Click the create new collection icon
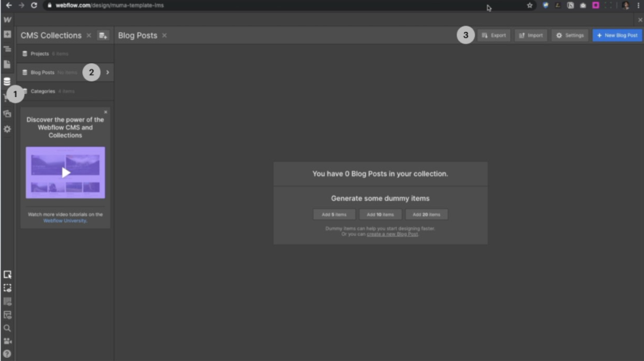Screen dimensions: 644x361 [x=103, y=35]
